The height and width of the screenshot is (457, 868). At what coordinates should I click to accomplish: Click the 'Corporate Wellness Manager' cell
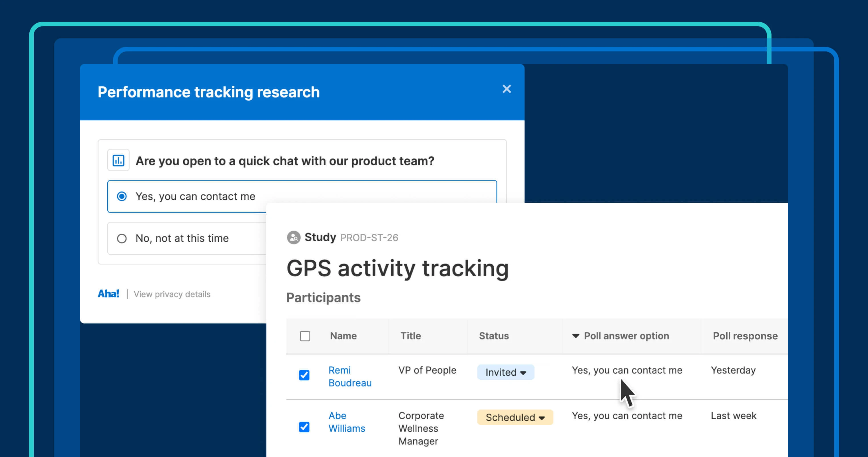click(421, 428)
